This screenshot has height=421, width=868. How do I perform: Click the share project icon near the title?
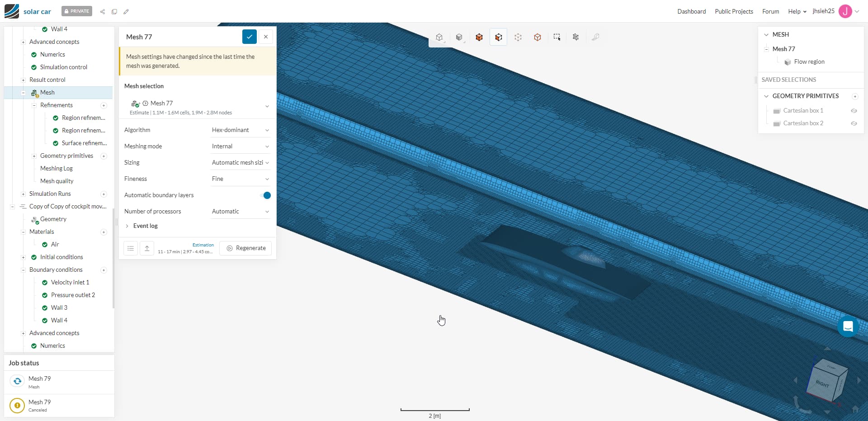(103, 12)
